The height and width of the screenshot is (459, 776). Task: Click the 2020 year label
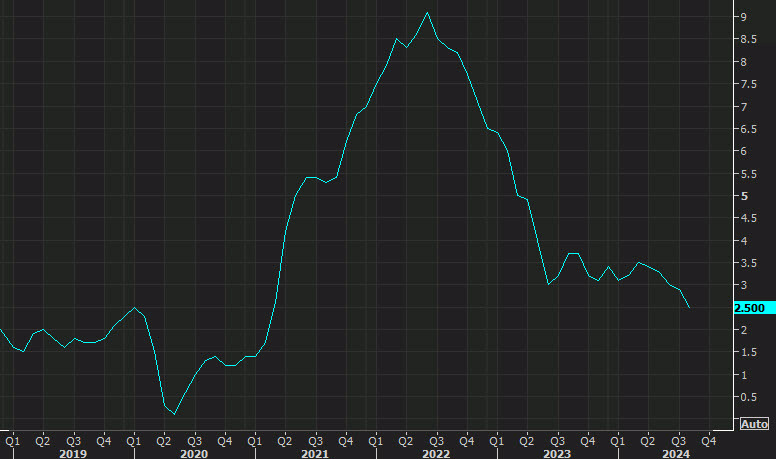pyautogui.click(x=194, y=454)
